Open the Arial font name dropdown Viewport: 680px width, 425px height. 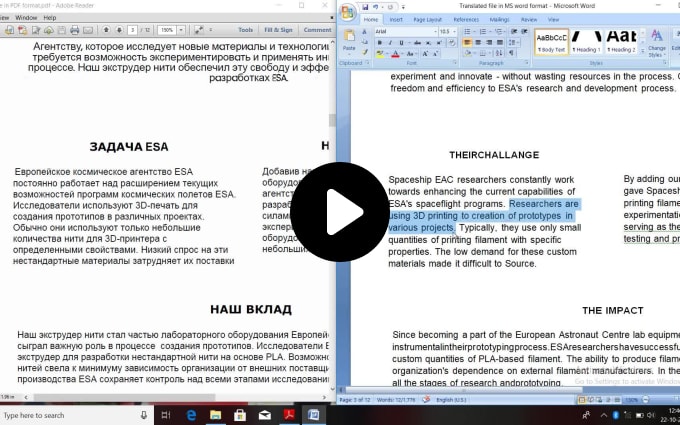pos(435,32)
